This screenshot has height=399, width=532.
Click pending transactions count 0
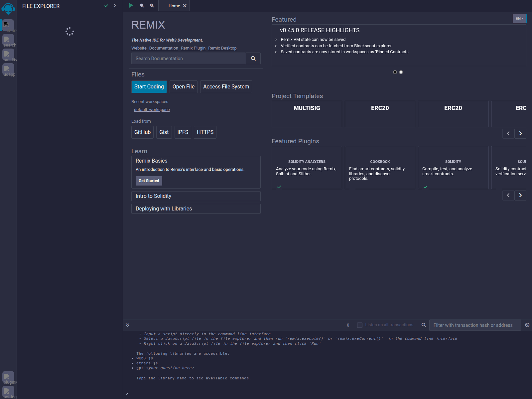(x=348, y=325)
